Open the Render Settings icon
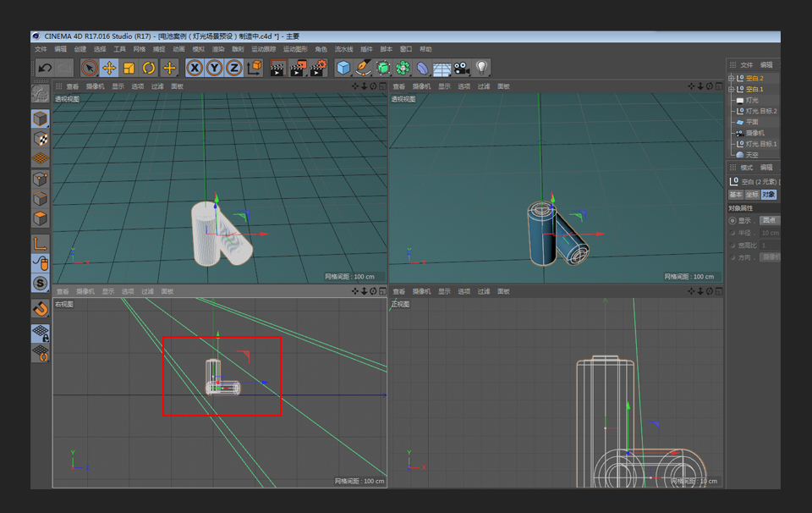 point(317,68)
